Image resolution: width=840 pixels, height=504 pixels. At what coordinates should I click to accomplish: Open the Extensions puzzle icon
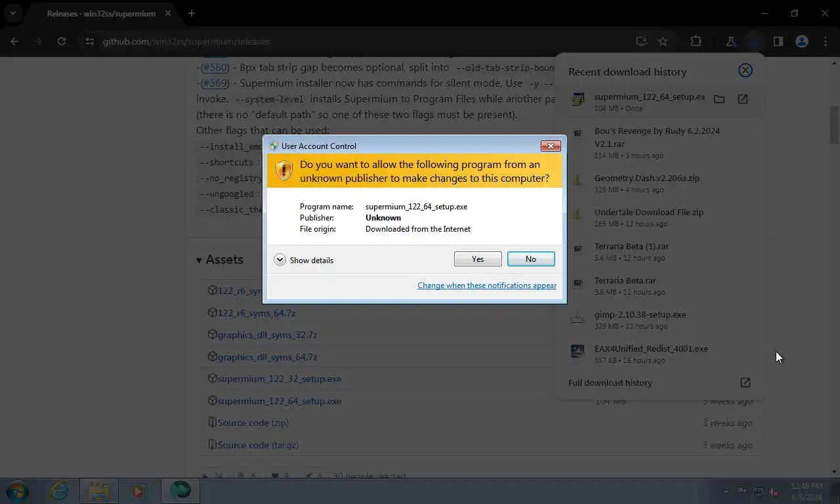click(x=696, y=41)
